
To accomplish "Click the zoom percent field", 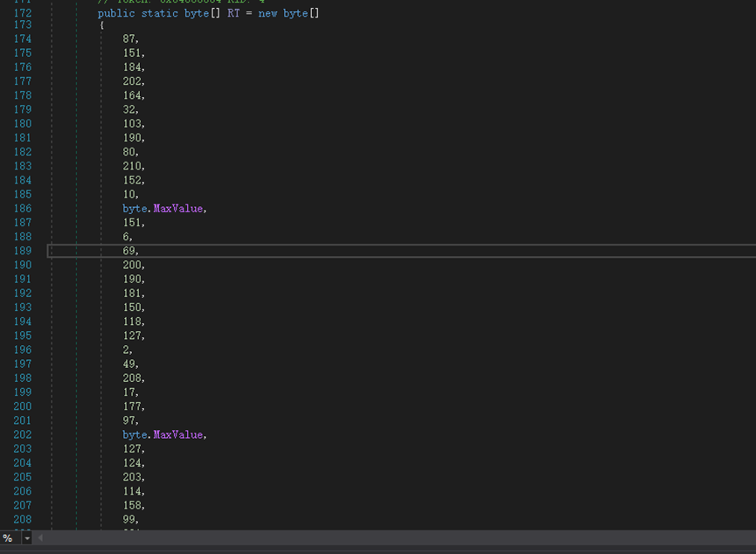I will pos(10,538).
